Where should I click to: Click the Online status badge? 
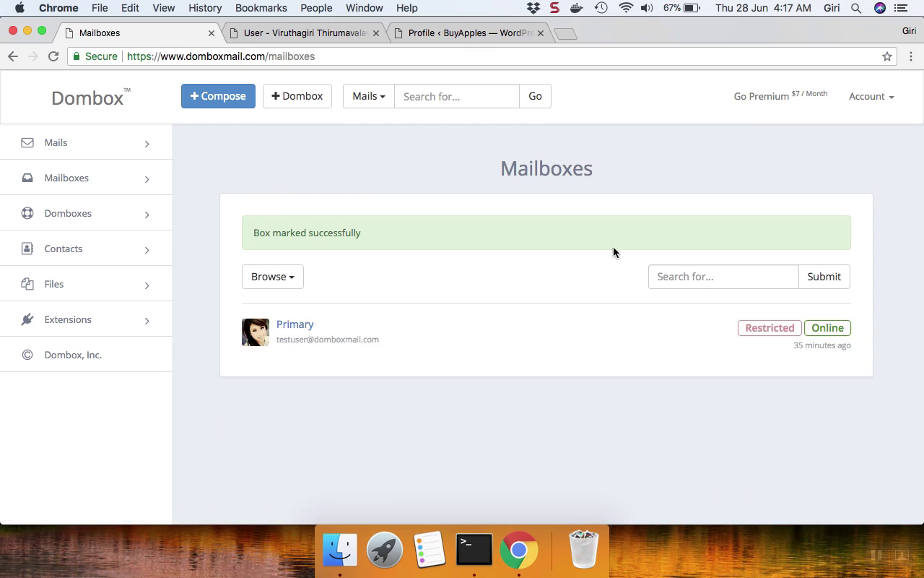pos(827,328)
